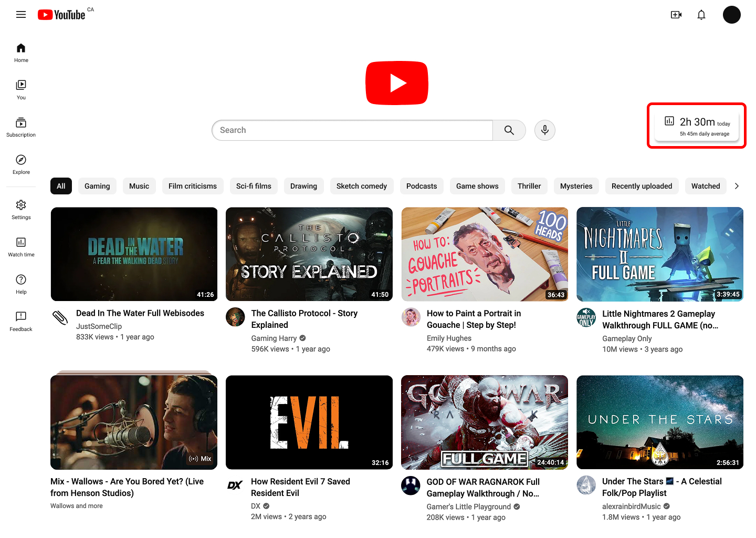Viewport: 756px width, 538px height.
Task: Click the magnifier search button
Action: pos(509,130)
